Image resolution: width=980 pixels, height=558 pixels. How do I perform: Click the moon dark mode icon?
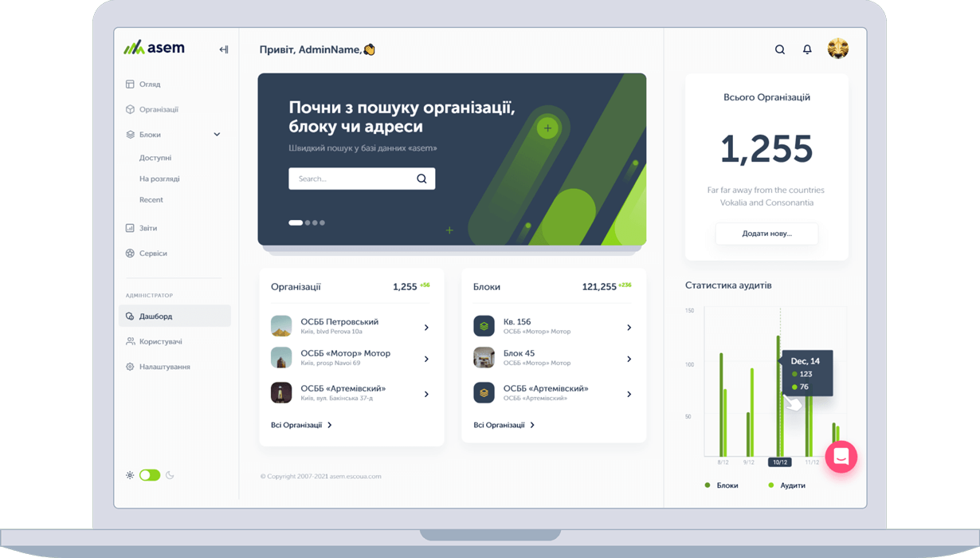coord(170,475)
